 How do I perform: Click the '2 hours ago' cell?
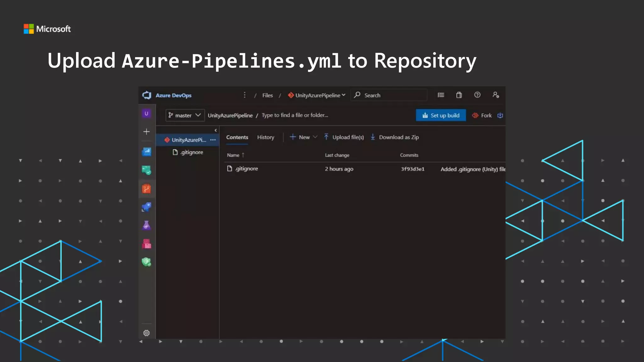point(339,169)
